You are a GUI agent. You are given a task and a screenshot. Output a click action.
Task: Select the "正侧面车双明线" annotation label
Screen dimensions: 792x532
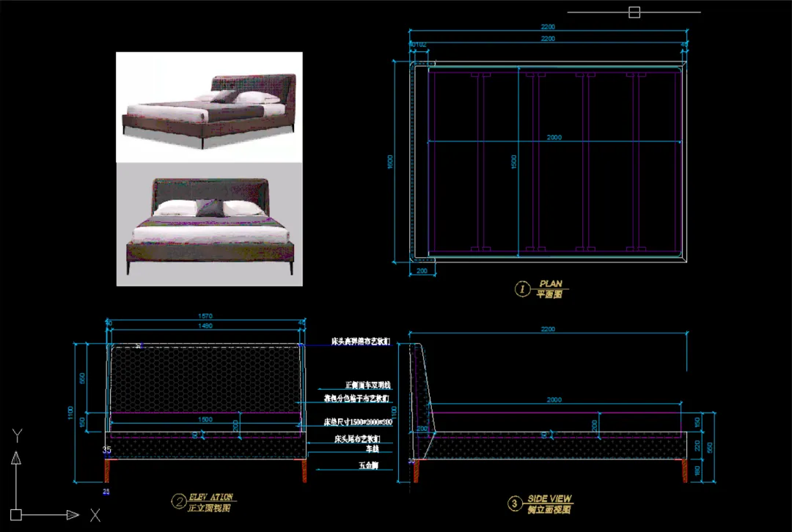point(367,385)
